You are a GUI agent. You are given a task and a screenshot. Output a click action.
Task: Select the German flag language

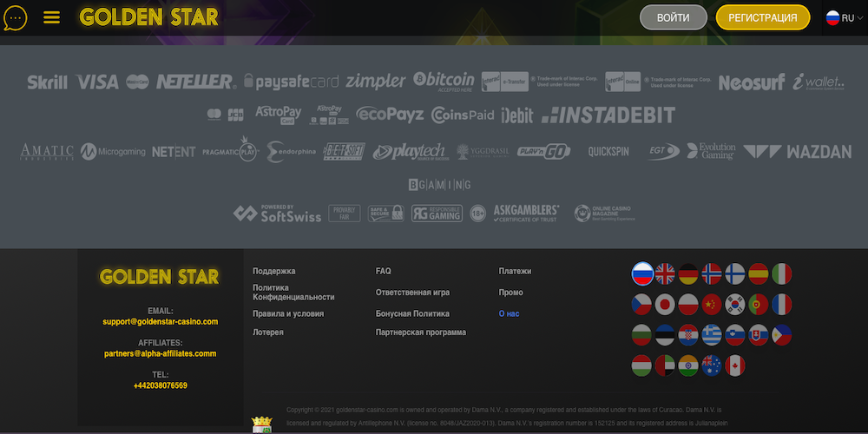tap(688, 274)
